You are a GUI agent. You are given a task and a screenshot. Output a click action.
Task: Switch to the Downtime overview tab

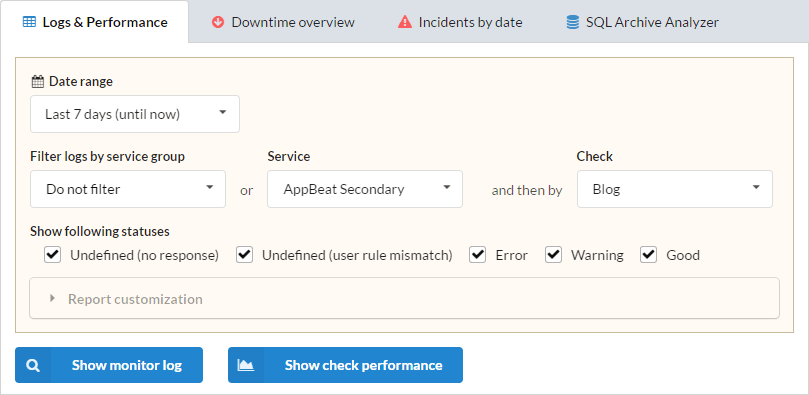(283, 22)
